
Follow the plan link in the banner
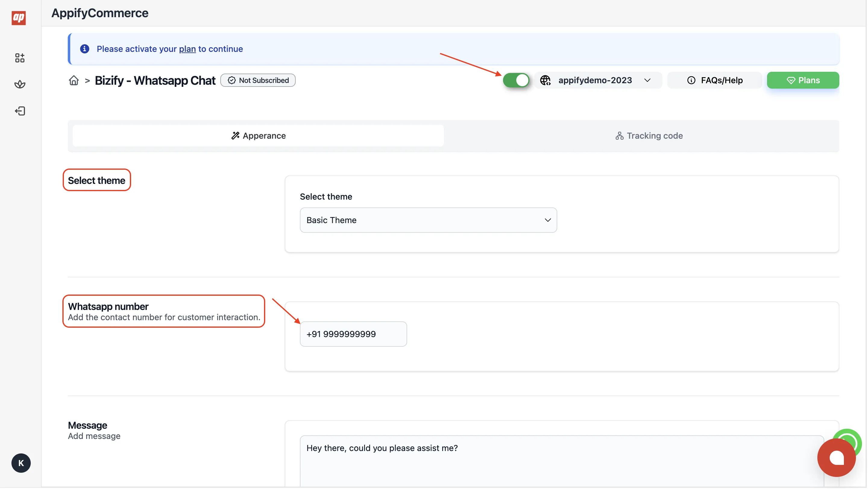coord(187,49)
